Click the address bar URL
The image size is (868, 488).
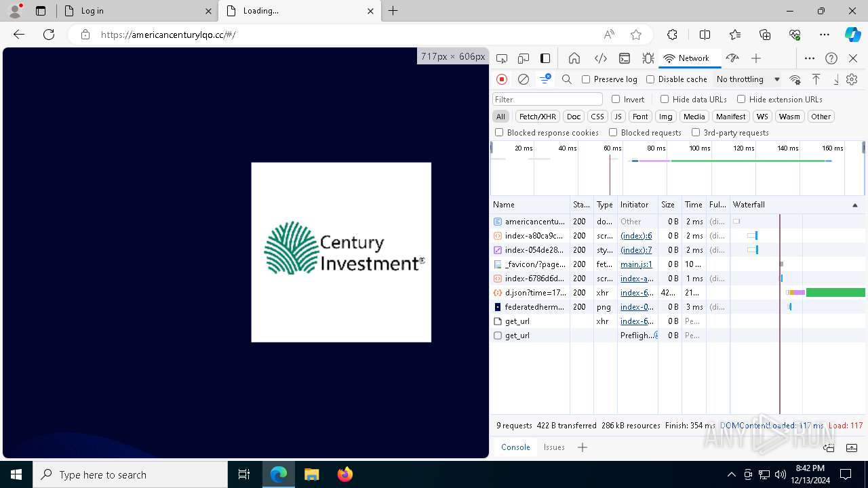point(168,35)
